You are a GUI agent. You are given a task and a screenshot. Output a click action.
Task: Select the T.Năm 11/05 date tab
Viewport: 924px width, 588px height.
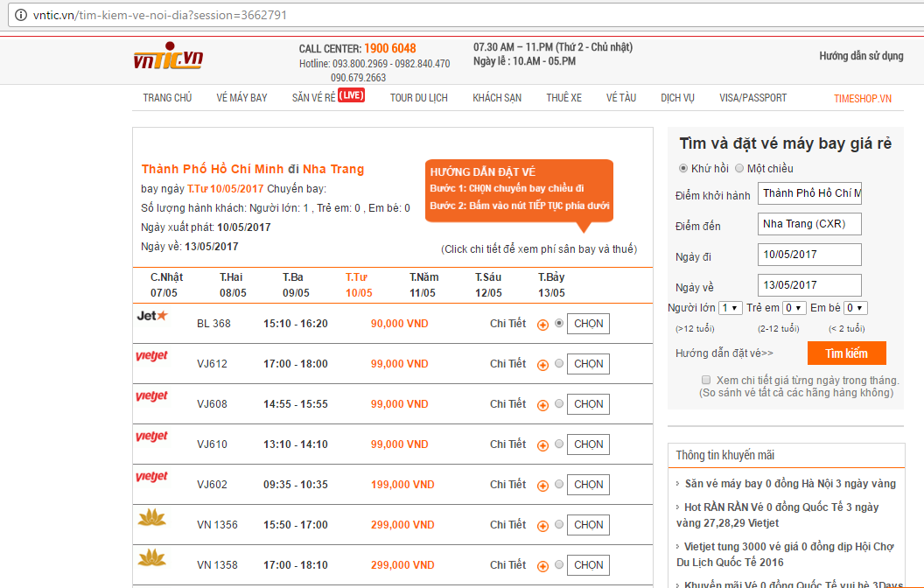(x=423, y=284)
